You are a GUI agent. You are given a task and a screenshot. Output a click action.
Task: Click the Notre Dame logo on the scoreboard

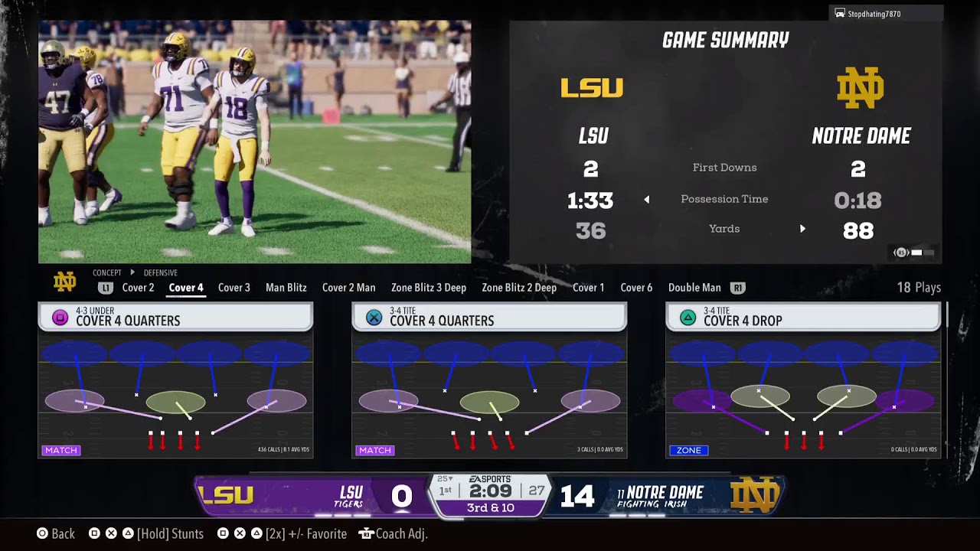(754, 495)
